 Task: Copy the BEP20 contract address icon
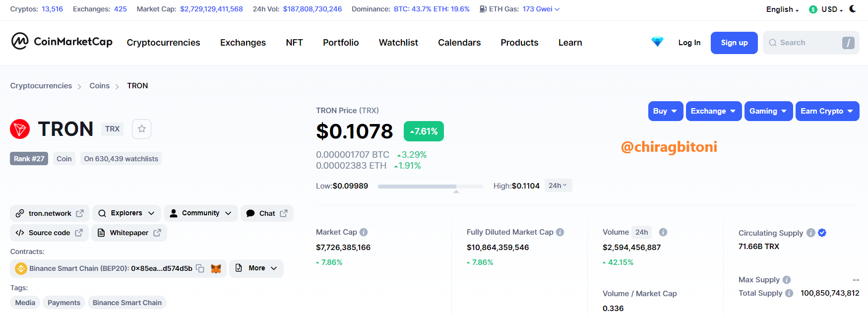coord(200,268)
